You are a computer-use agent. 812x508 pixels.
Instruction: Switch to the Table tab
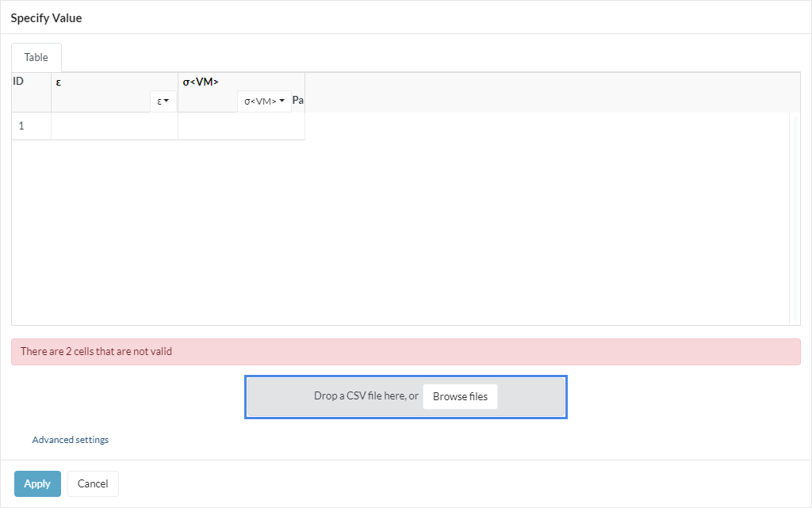pyautogui.click(x=36, y=58)
